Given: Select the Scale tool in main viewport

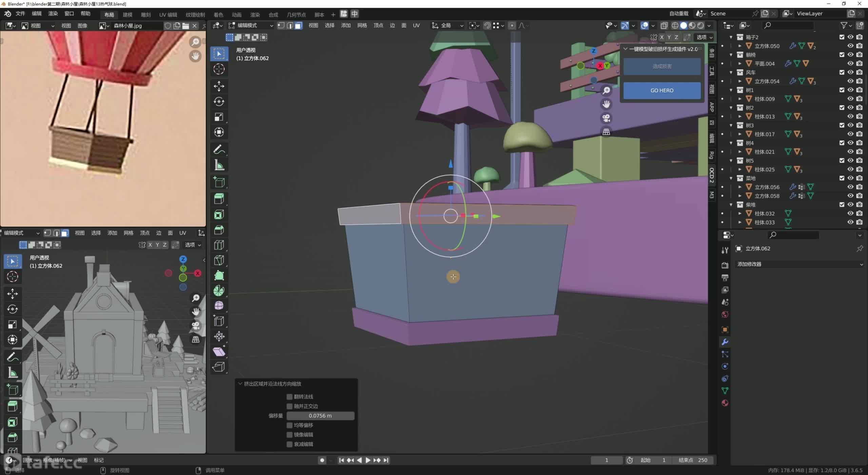Looking at the screenshot, I should coord(219,117).
